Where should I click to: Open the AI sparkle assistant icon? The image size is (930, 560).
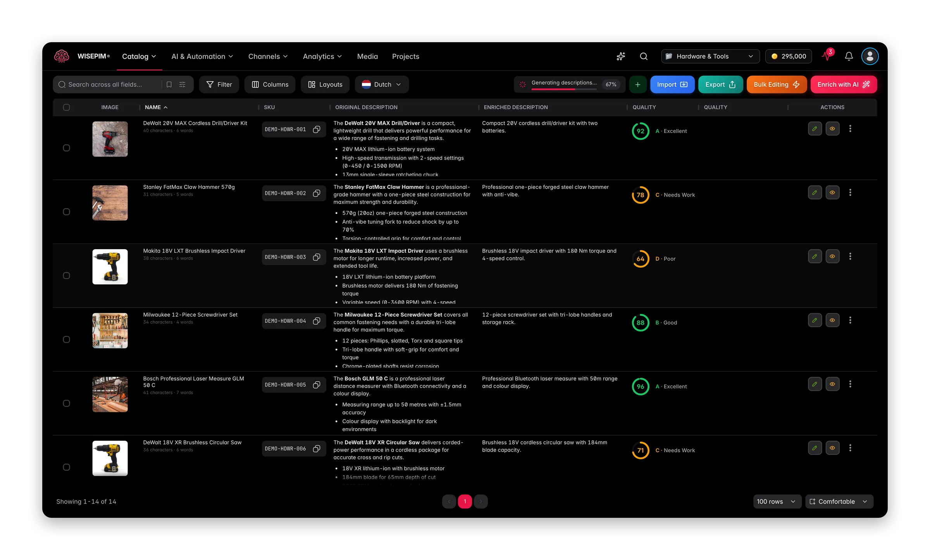tap(621, 56)
